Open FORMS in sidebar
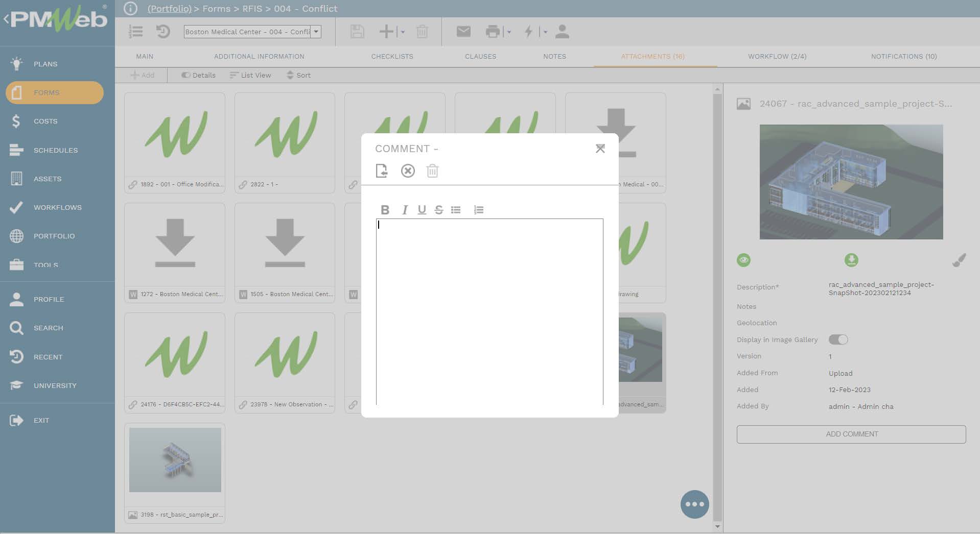Screen dimensions: 980x534 55,92
